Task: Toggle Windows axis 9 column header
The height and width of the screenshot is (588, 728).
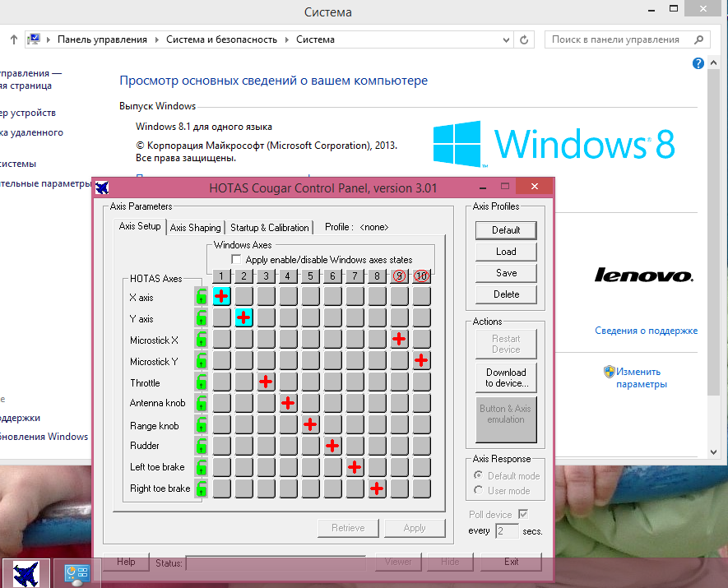Action: click(399, 276)
